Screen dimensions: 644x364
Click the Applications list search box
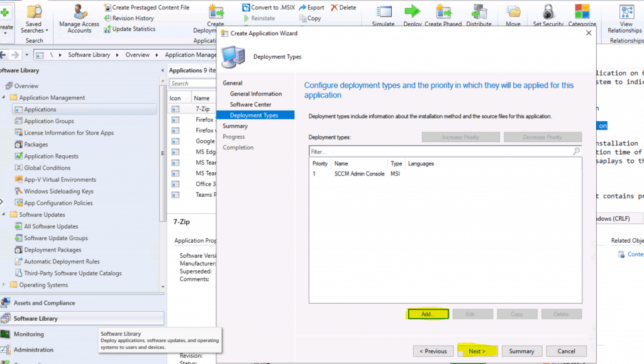pyautogui.click(x=192, y=84)
